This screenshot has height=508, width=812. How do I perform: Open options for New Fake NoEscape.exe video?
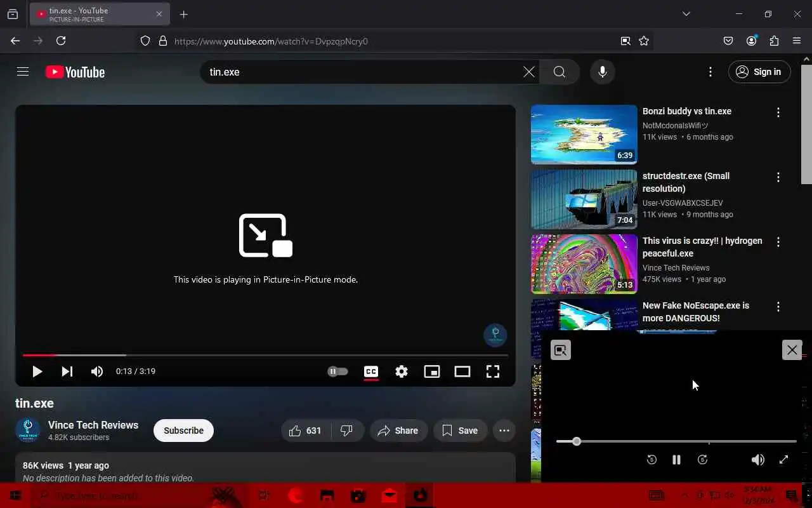point(778,307)
